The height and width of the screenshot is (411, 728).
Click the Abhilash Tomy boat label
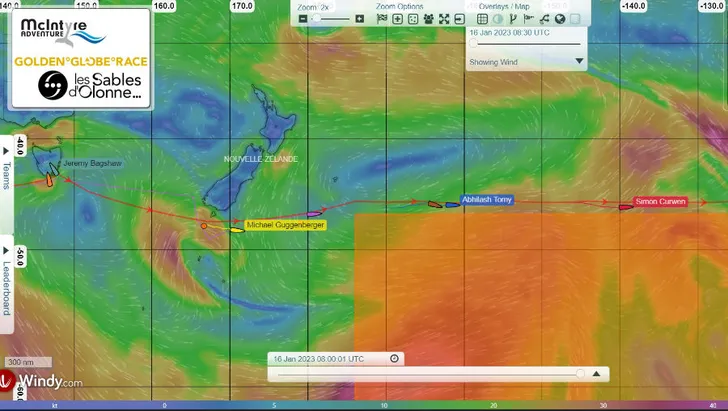[x=487, y=200]
